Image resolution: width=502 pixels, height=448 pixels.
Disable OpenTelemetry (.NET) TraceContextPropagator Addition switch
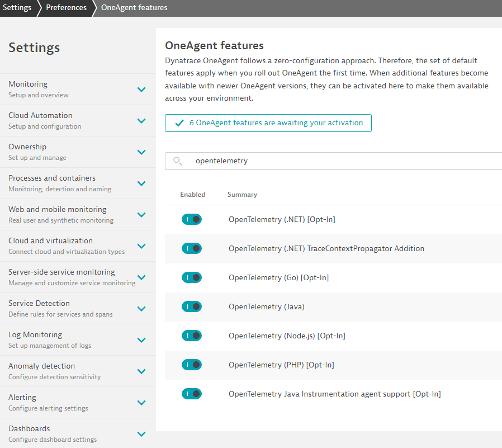point(192,248)
